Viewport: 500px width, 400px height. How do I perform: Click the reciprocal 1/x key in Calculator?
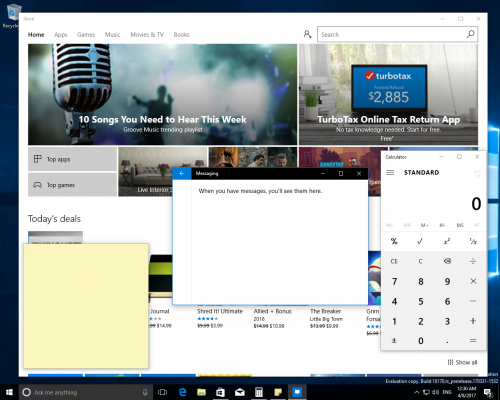tap(473, 241)
